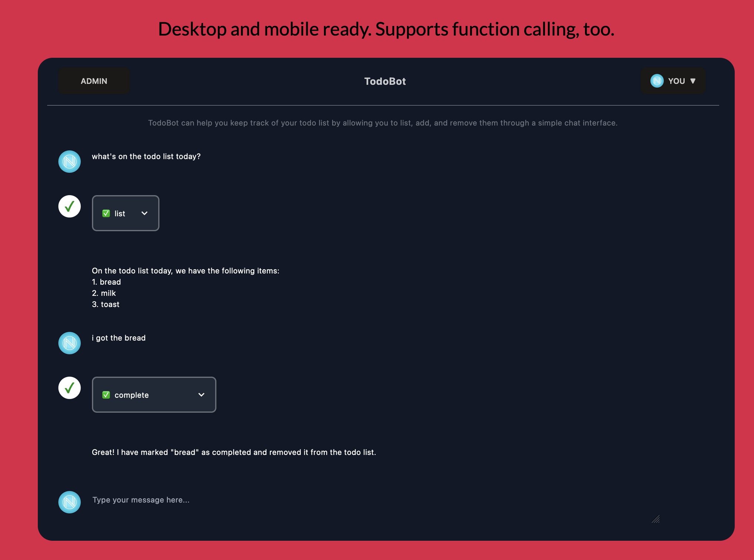754x560 pixels.
Task: Click the avatar icon in YOU button
Action: (657, 81)
